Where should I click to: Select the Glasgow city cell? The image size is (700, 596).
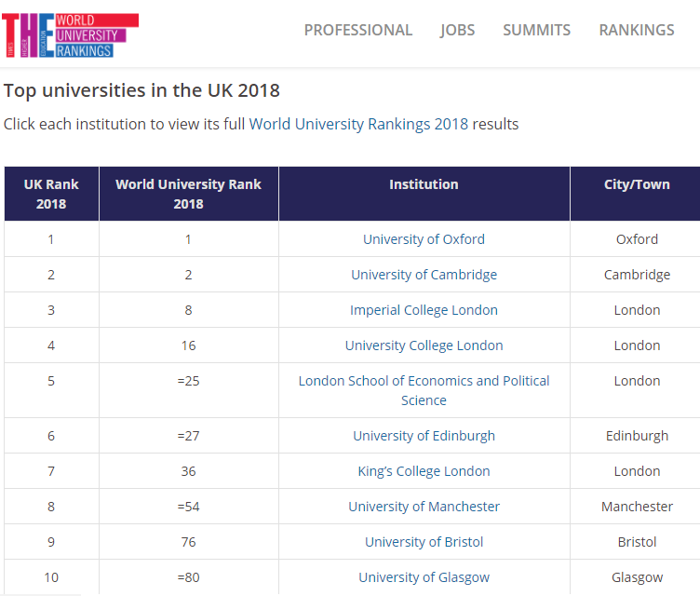coord(637,576)
